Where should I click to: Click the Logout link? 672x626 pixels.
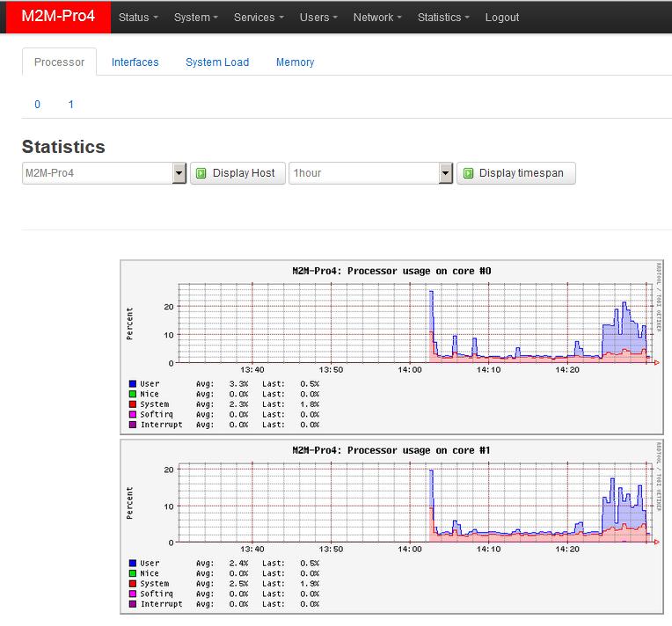(502, 17)
